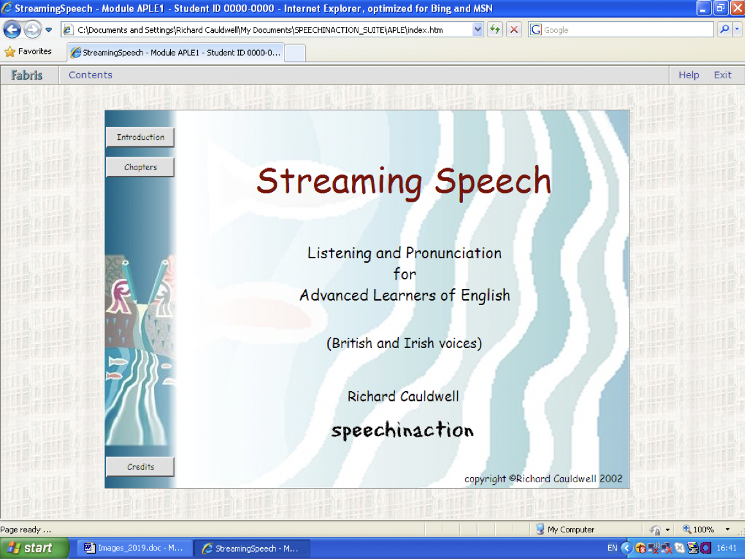Click the artwork illustration in the sidebar

140,351
